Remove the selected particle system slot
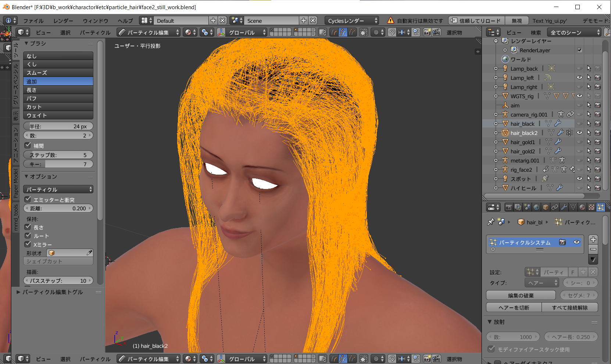The height and width of the screenshot is (364, 611). [593, 249]
